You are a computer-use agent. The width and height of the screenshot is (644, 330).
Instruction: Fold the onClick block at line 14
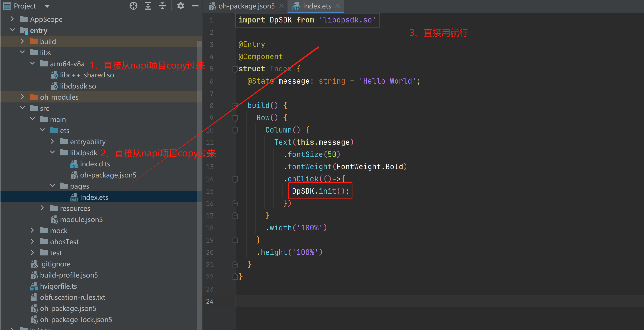click(235, 179)
